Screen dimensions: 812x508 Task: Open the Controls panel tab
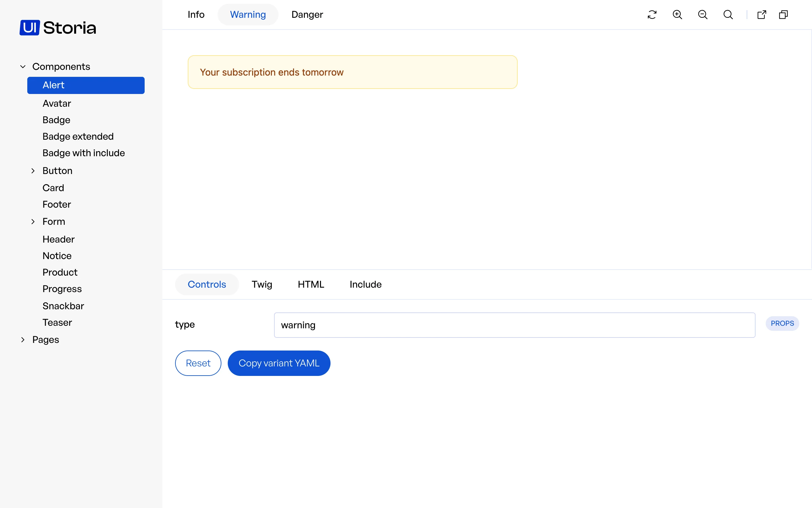(x=207, y=284)
